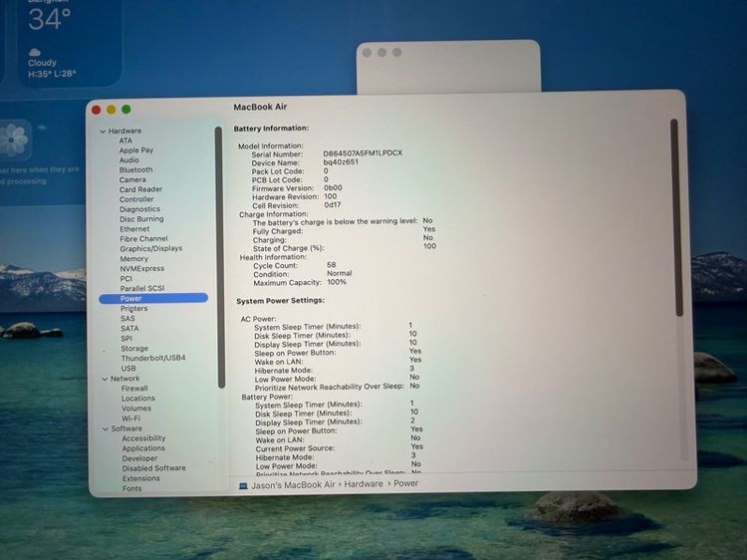The width and height of the screenshot is (747, 560).
Task: Select the highlighted Power entry
Action: tap(153, 298)
